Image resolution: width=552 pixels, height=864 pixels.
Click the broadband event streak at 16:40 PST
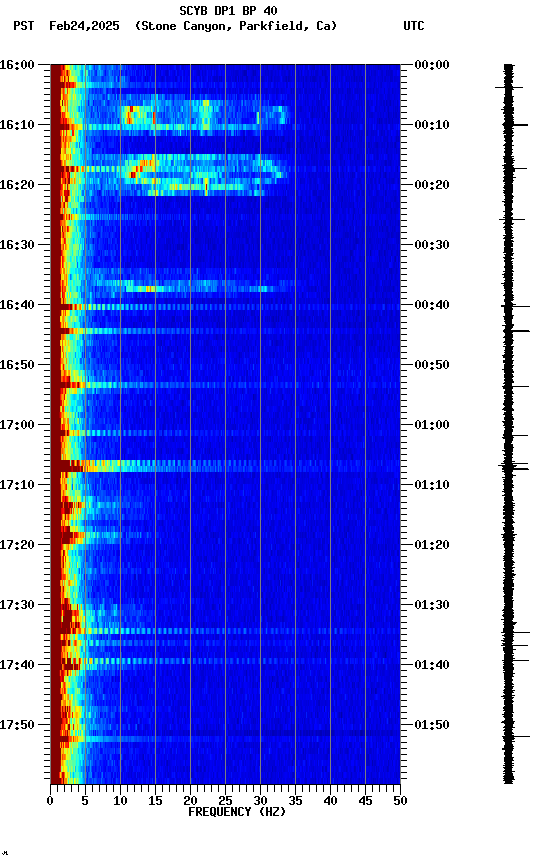point(225,307)
